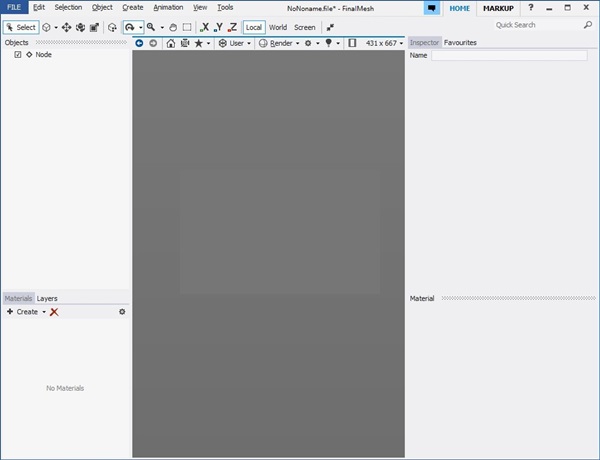Open the materials panel gear settings
Screen dimensions: 600x460
click(122, 312)
